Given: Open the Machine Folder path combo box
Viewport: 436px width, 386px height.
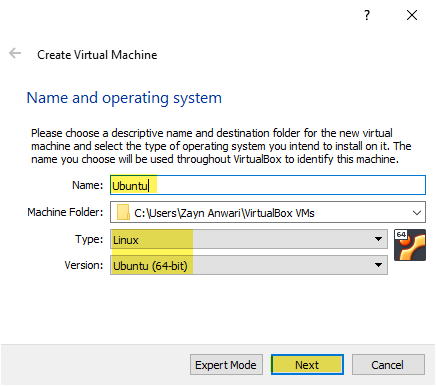Looking at the screenshot, I should click(268, 212).
